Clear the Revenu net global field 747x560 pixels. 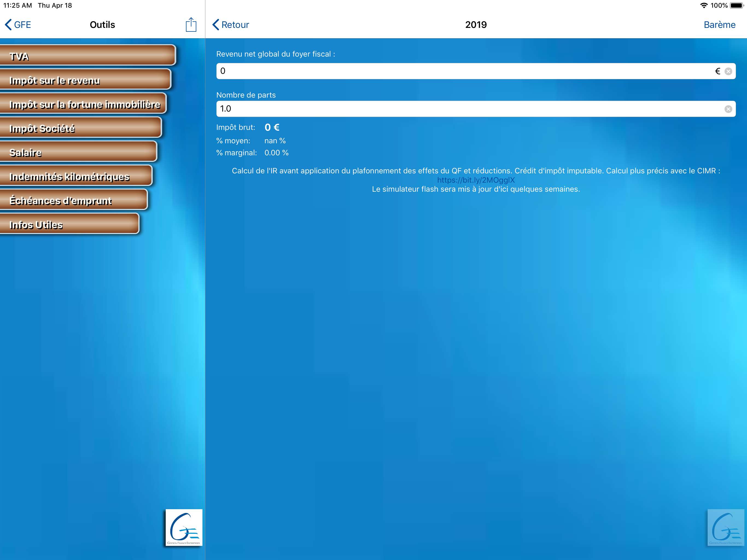click(x=728, y=71)
